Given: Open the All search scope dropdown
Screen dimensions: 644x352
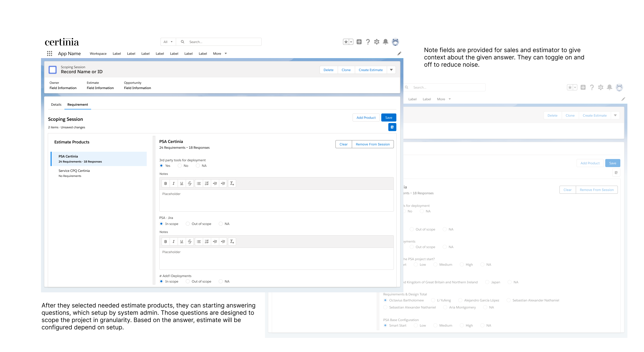Looking at the screenshot, I should click(168, 42).
